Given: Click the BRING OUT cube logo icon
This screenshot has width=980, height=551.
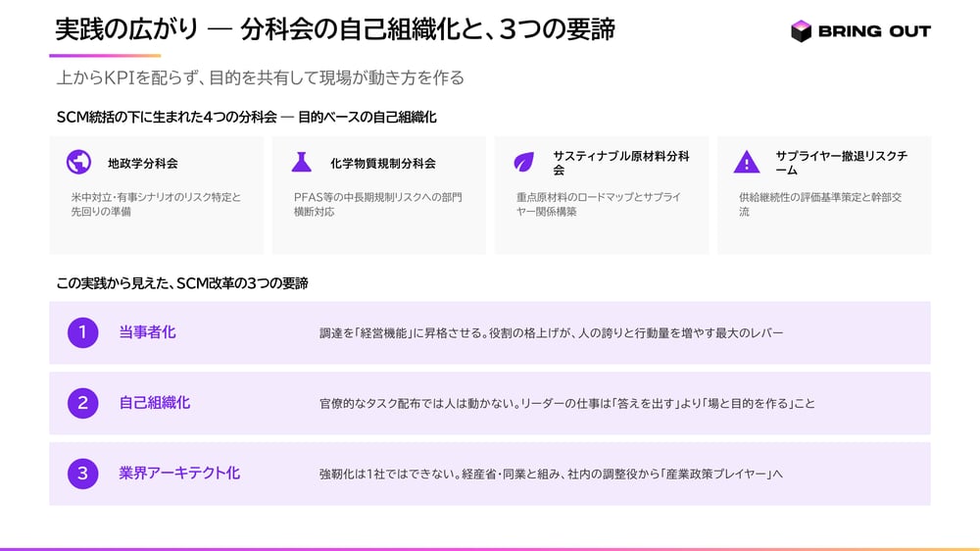Looking at the screenshot, I should [x=801, y=30].
